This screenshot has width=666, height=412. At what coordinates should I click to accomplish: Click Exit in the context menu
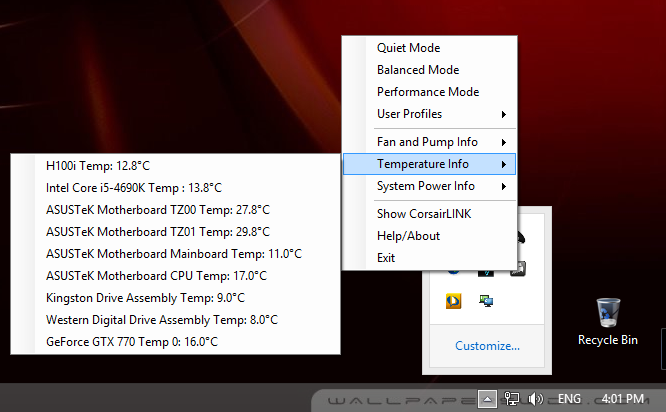[x=429, y=258]
